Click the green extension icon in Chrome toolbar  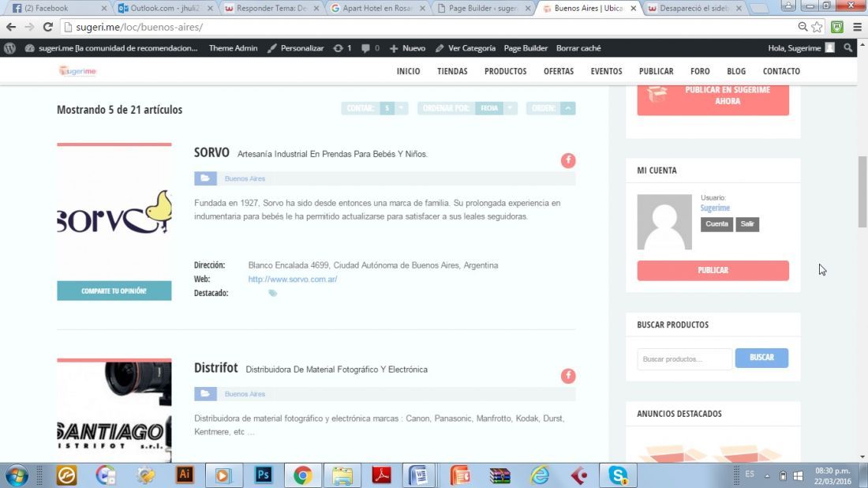837,27
